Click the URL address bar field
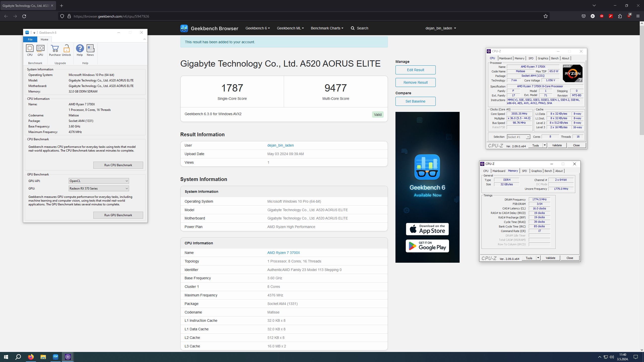The width and height of the screenshot is (644, 362). (x=304, y=16)
